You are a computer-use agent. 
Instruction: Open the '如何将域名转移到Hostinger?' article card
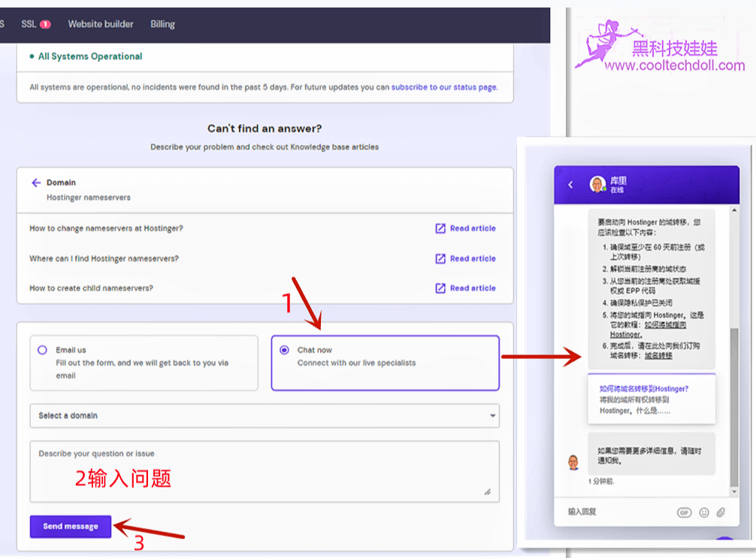652,399
